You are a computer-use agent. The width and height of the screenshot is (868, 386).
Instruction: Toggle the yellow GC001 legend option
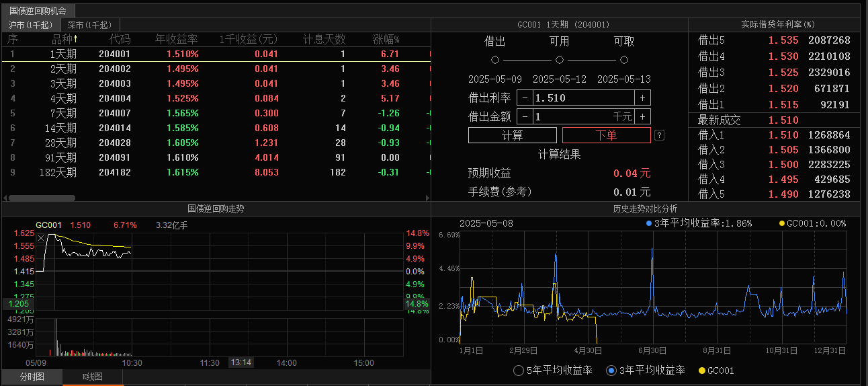click(716, 371)
